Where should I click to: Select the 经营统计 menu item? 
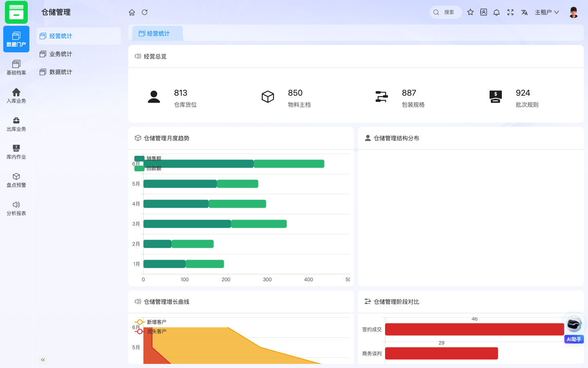[x=78, y=36]
